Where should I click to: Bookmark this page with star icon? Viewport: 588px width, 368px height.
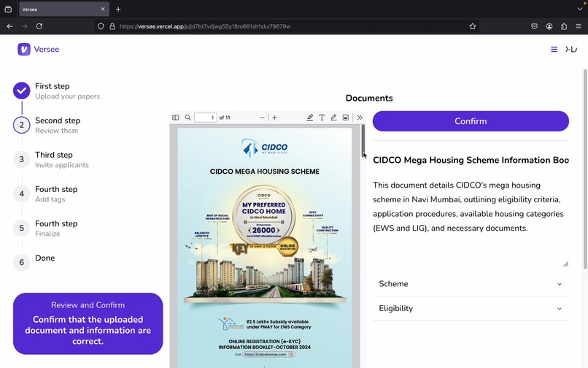coord(473,26)
